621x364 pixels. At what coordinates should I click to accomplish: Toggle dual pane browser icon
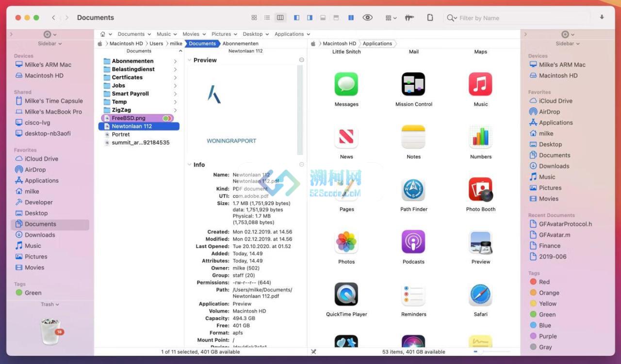tap(351, 17)
